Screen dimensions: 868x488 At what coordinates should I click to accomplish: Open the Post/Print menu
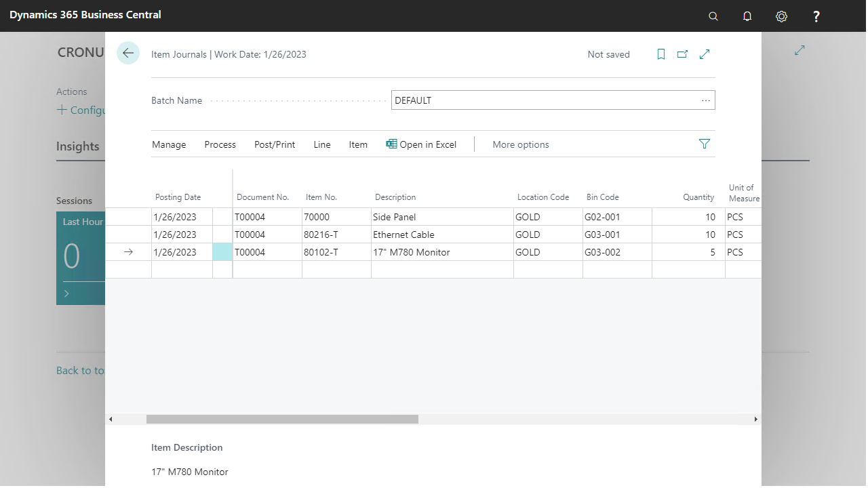(275, 144)
